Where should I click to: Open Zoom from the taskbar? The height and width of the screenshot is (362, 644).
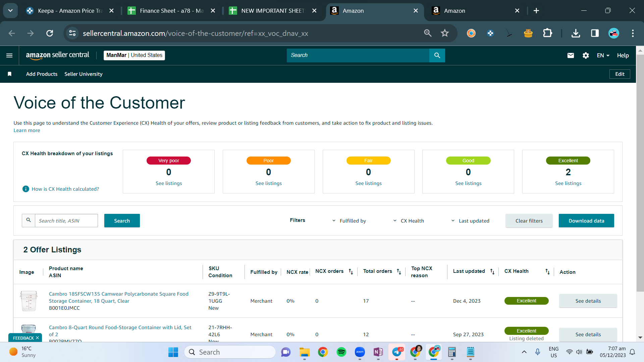point(360,352)
